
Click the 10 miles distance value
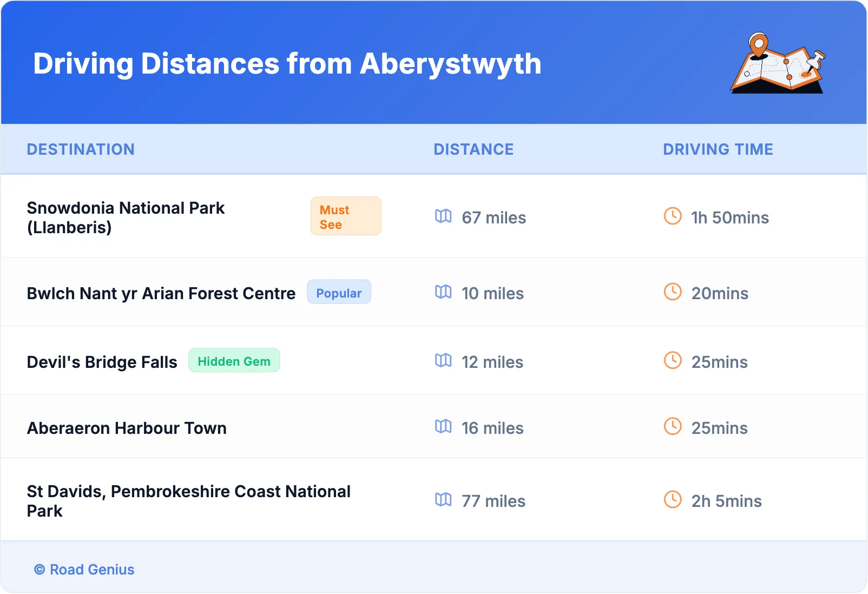tap(492, 293)
